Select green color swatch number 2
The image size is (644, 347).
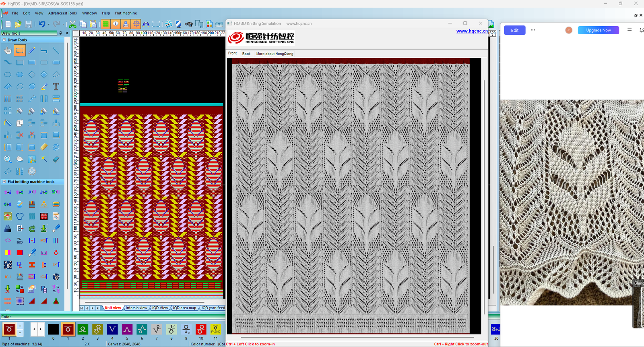(83, 329)
